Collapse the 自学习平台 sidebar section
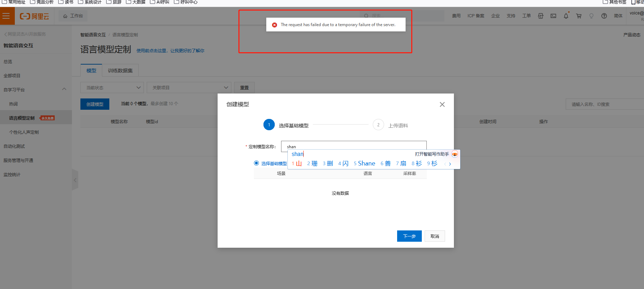The image size is (644, 289). click(x=64, y=89)
